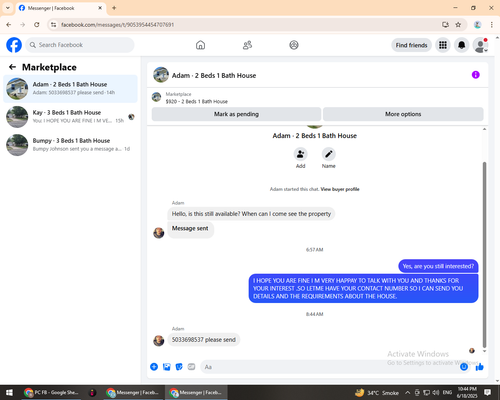Open the Kay - 3 Beds 1 Bath House chat
Viewport: 500px width, 400px height.
click(70, 117)
